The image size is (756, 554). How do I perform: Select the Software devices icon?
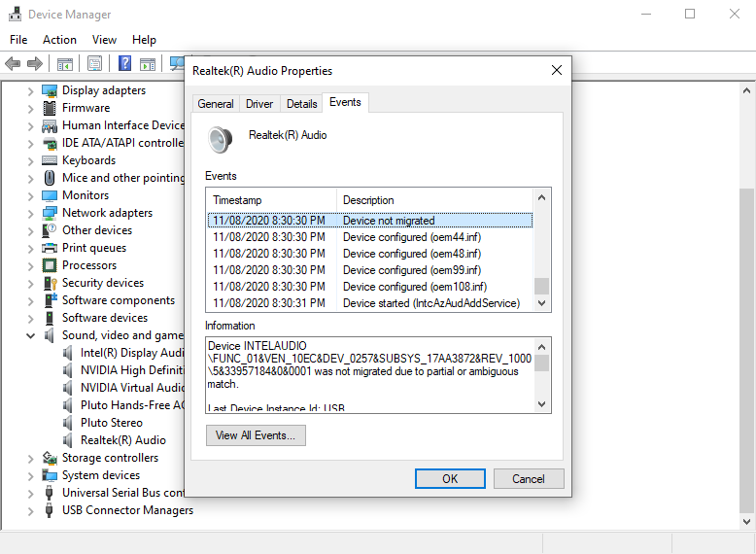coord(50,318)
